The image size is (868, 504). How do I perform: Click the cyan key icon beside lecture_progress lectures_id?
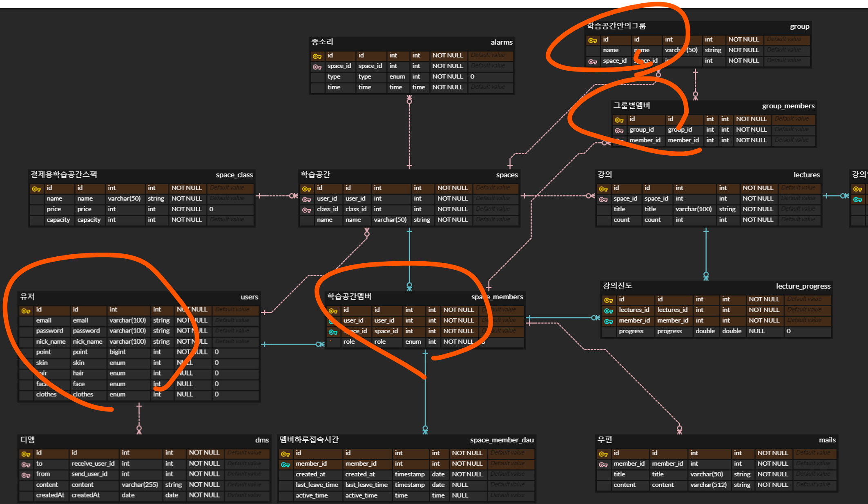pos(608,311)
